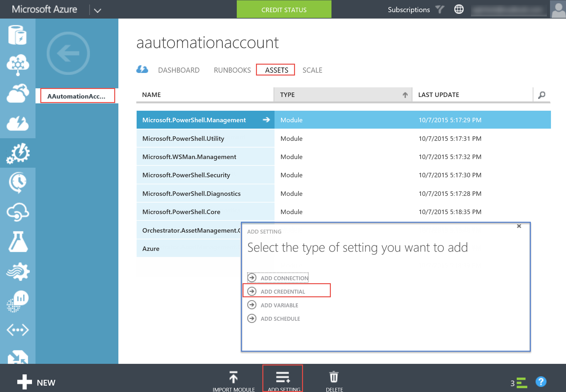Click arrow next to Microsoft.PowerShell.Management
Viewport: 566px width, 392px height.
tap(266, 120)
